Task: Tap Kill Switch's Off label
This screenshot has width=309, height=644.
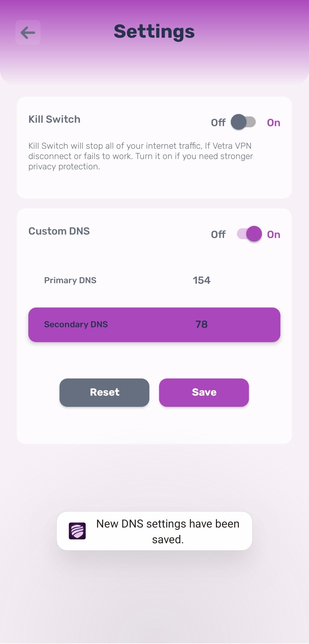Action: click(218, 123)
